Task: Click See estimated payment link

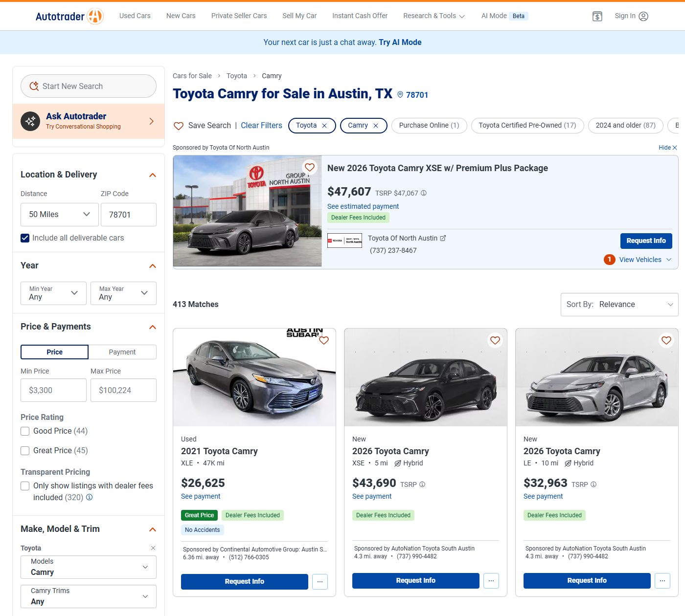Action: (x=363, y=206)
